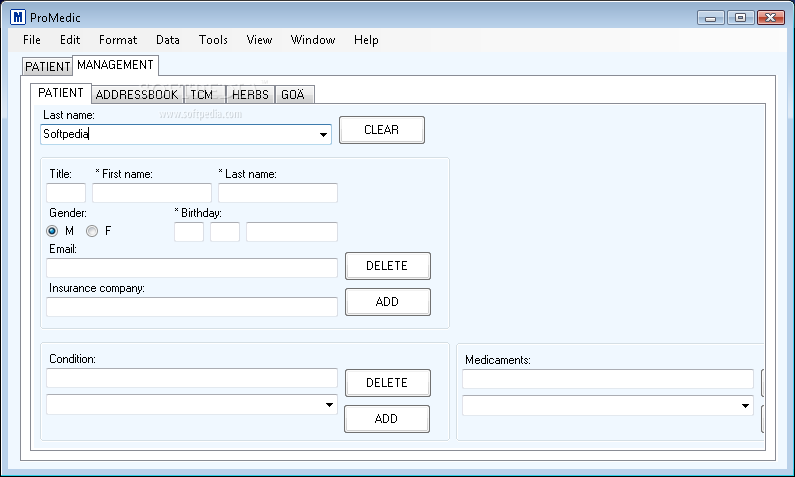Switch to the HERBS tab
The height and width of the screenshot is (477, 795).
point(250,95)
